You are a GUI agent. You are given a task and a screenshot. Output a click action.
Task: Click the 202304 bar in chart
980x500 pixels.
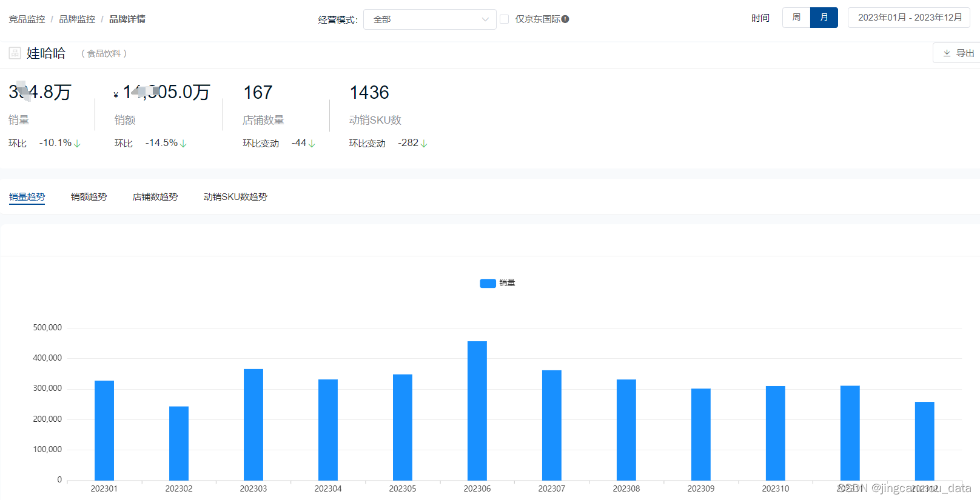point(328,430)
